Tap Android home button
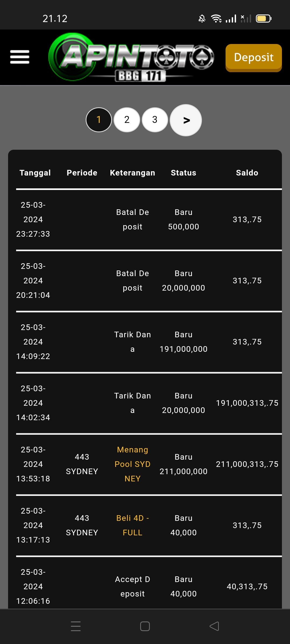Screen dimensions: 290x644 pyautogui.click(x=145, y=626)
